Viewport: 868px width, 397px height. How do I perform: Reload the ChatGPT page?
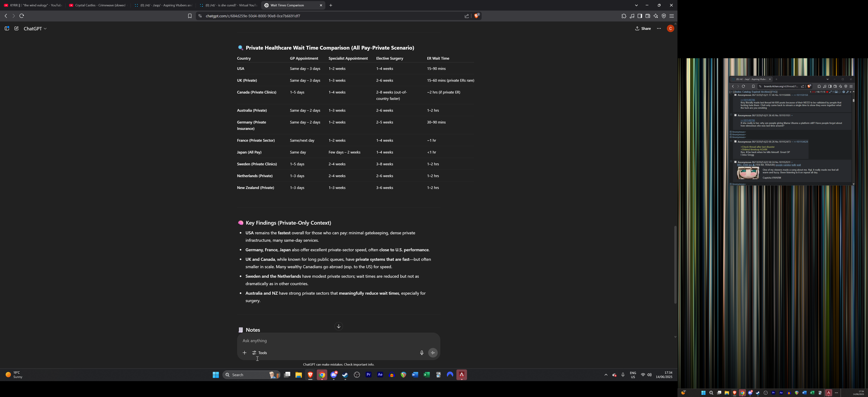22,16
